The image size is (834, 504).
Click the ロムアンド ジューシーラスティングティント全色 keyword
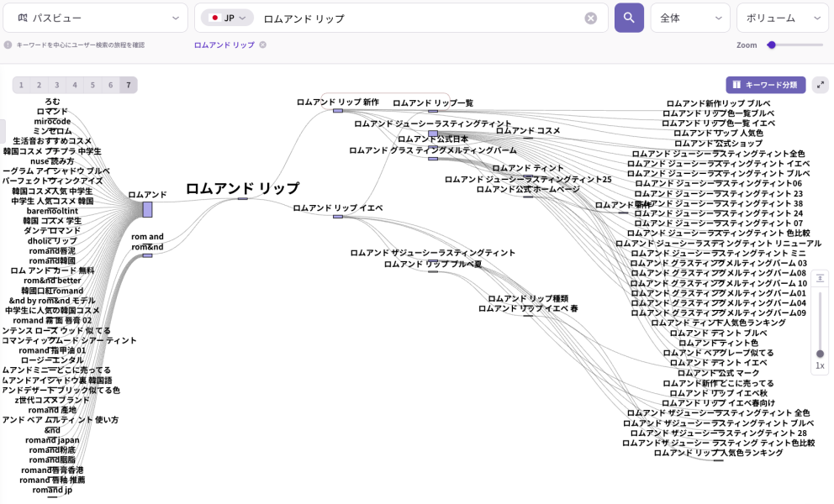point(718,154)
